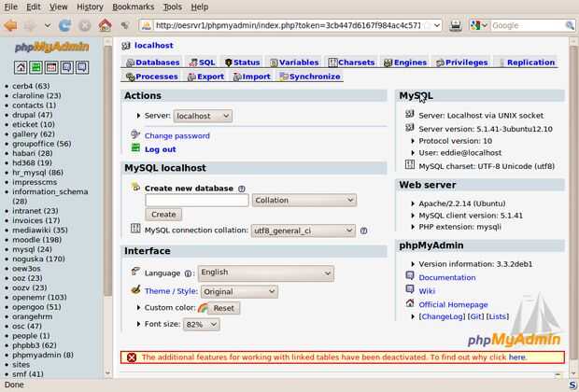Click the Theme / Style link
Screen dimensions: 579x392
coord(171,291)
